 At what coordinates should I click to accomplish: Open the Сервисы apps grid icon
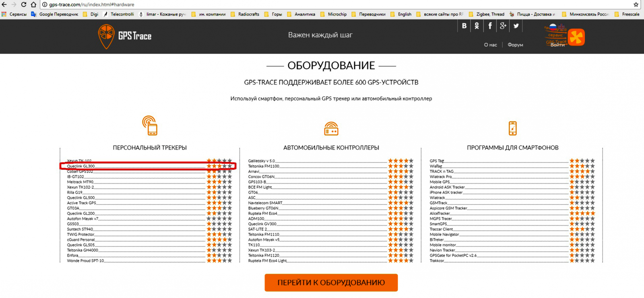point(4,14)
